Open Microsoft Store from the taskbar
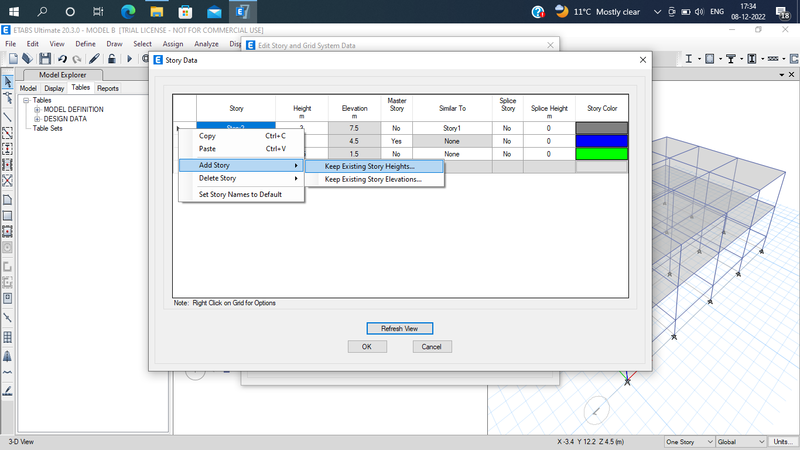The image size is (800, 450). point(185,11)
